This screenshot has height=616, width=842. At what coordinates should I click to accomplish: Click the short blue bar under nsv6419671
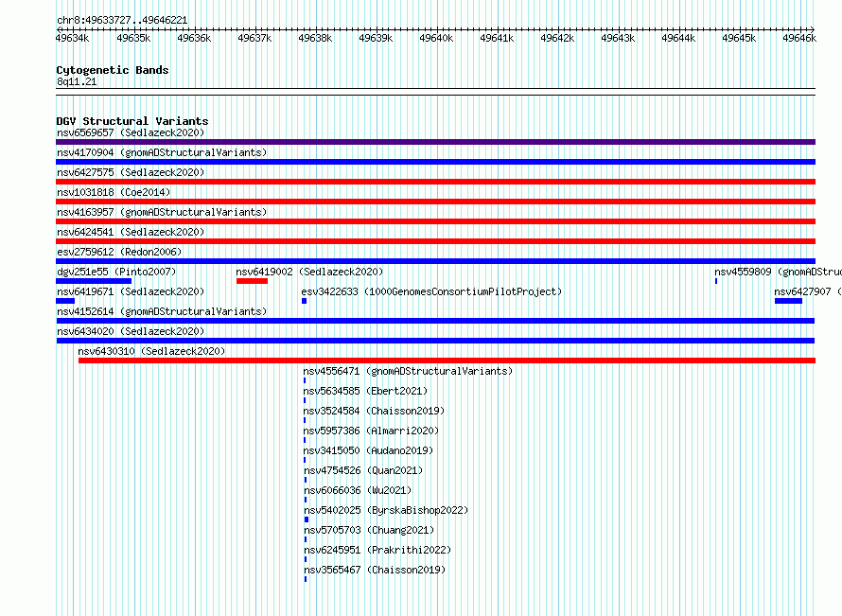click(65, 301)
